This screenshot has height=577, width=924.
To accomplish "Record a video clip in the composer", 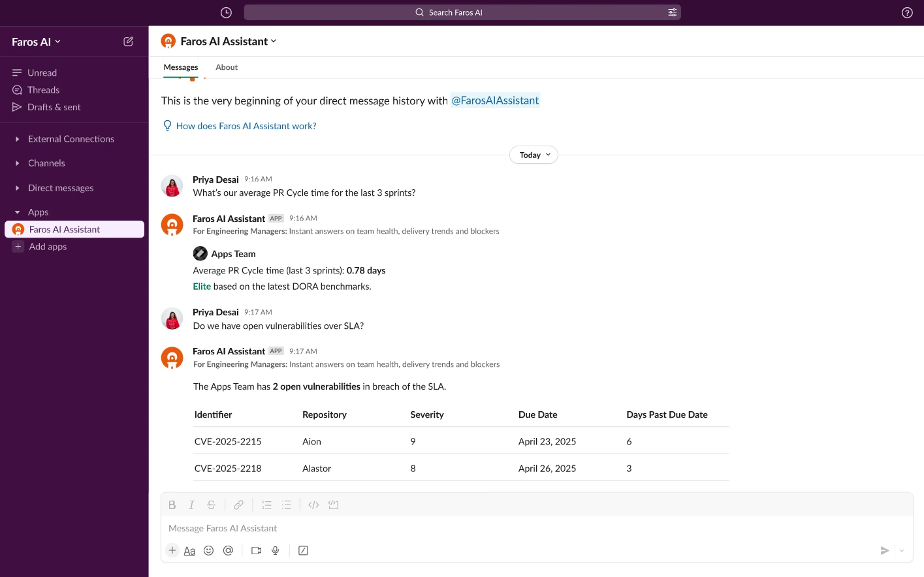I will pyautogui.click(x=256, y=550).
